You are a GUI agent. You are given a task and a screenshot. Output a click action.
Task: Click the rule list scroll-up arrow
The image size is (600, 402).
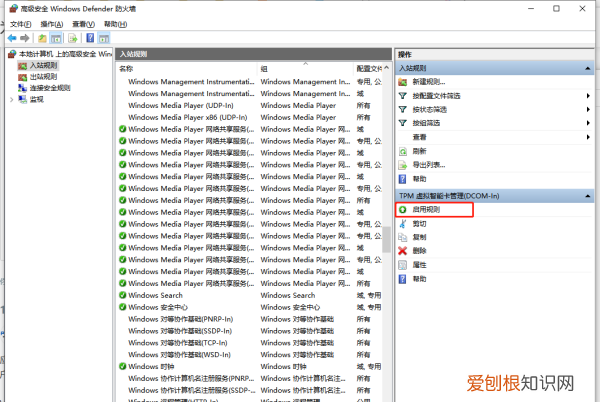386,68
